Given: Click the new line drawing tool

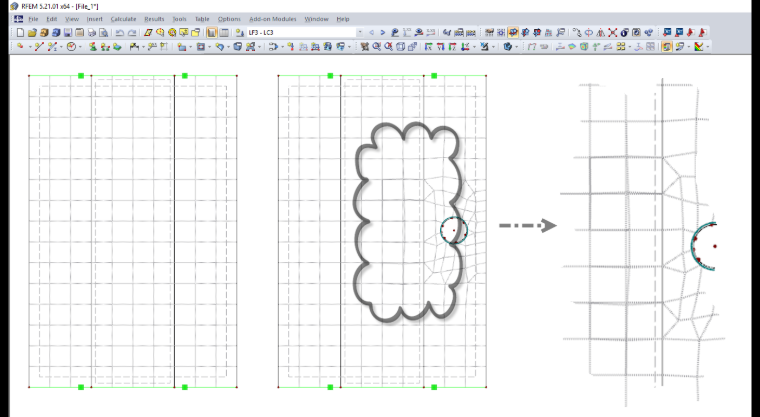Looking at the screenshot, I should pos(39,47).
